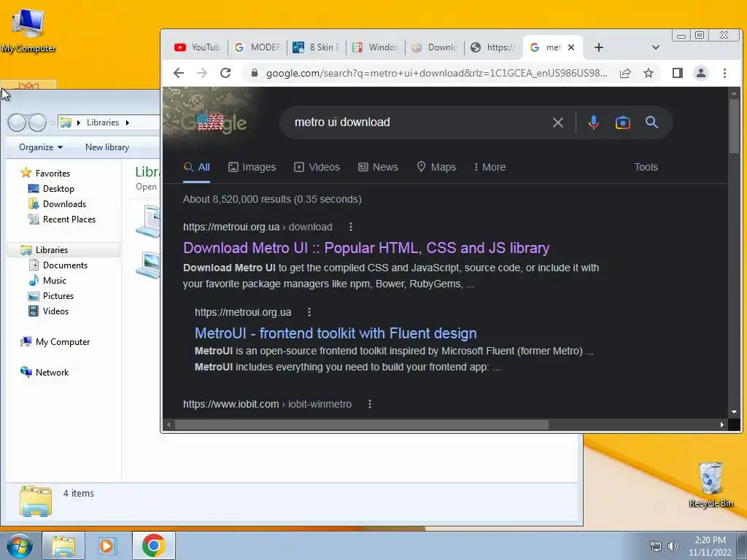Open MetroUI frontend toolkit result link

tap(336, 332)
